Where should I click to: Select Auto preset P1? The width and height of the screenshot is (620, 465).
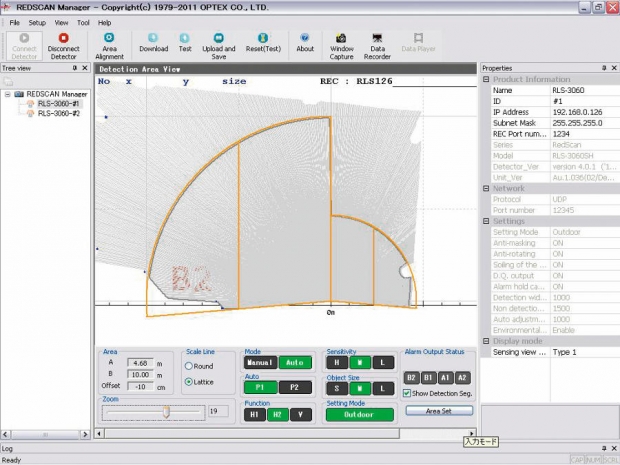[x=260, y=388]
